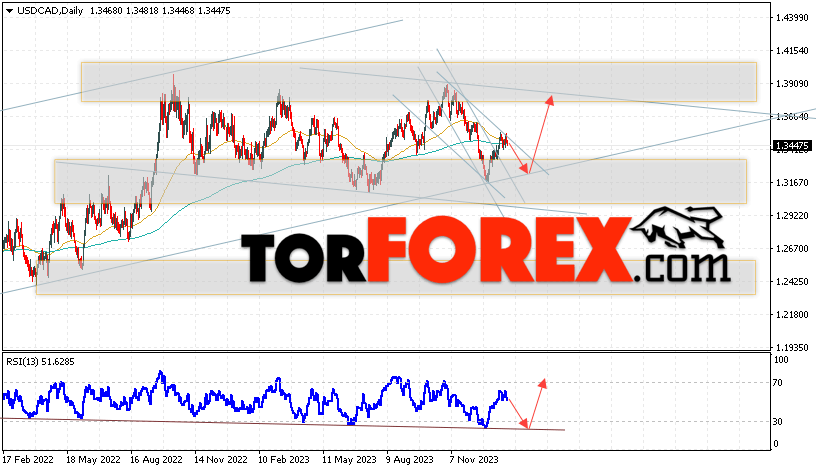Click the RSI scale value 30

(x=777, y=422)
